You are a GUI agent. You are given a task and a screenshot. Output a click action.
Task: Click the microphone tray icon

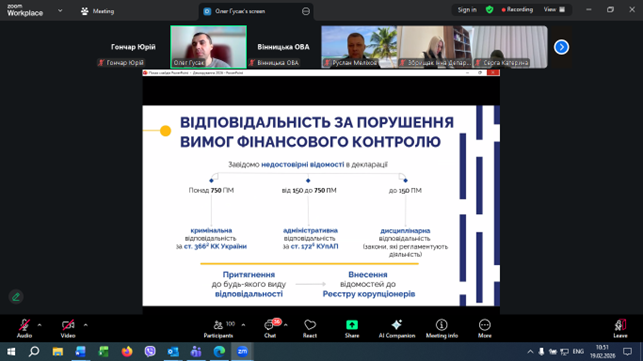tap(541, 352)
